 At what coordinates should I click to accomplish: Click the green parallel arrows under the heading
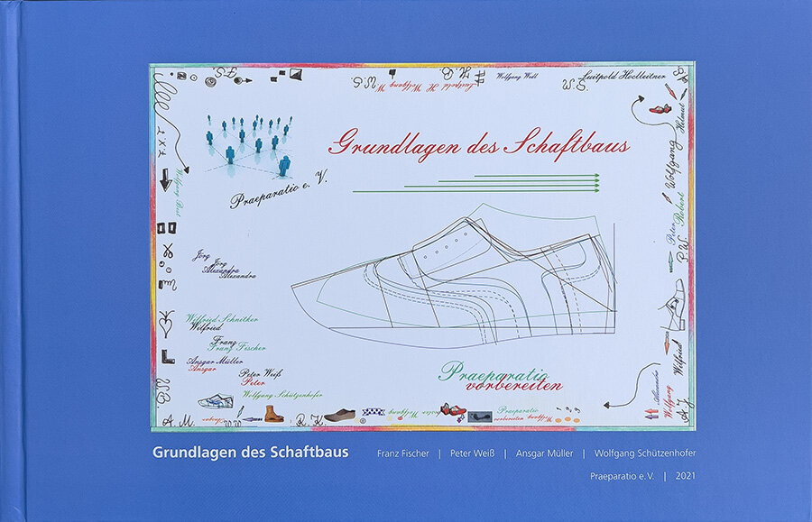(476, 184)
